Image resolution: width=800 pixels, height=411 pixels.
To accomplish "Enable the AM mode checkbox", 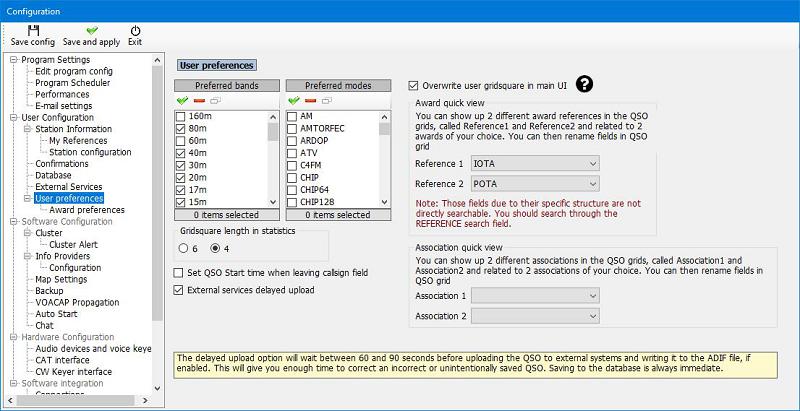I will click(292, 117).
